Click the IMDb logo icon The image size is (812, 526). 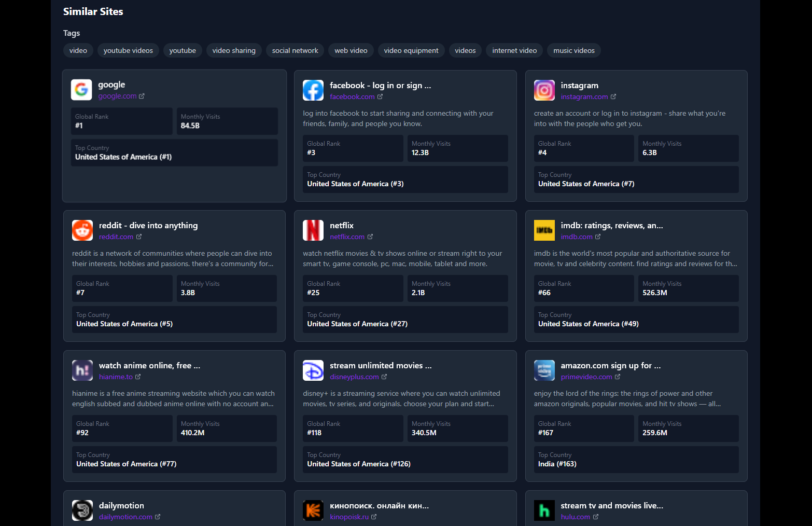point(544,230)
